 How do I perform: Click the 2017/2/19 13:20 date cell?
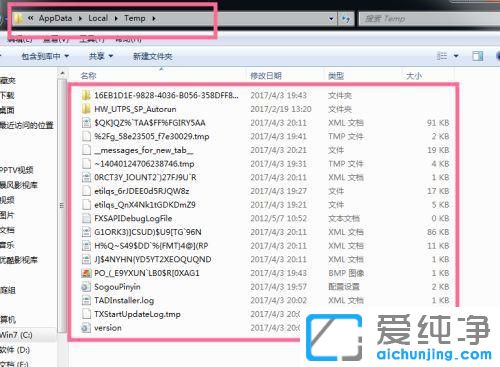(281, 109)
